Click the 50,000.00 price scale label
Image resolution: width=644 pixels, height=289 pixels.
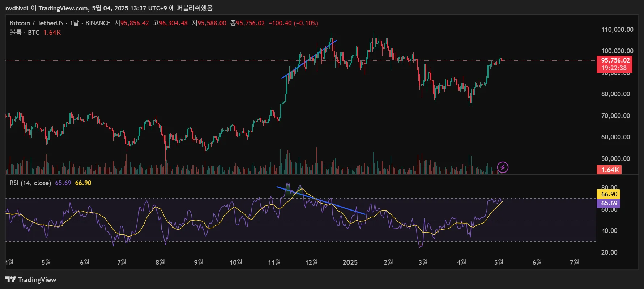(x=615, y=159)
